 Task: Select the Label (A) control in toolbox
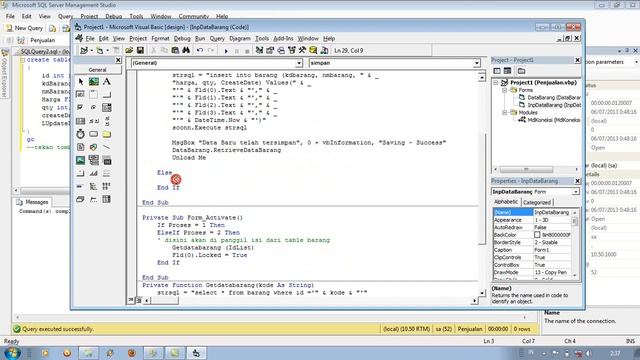pos(107,82)
